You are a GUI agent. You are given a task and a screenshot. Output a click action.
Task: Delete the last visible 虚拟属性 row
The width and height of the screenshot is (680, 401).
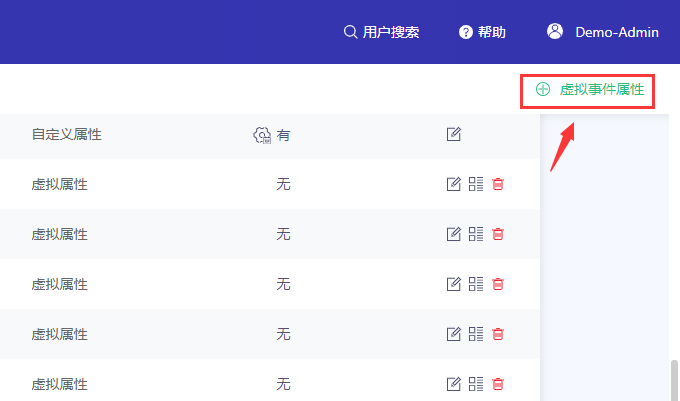tap(498, 384)
